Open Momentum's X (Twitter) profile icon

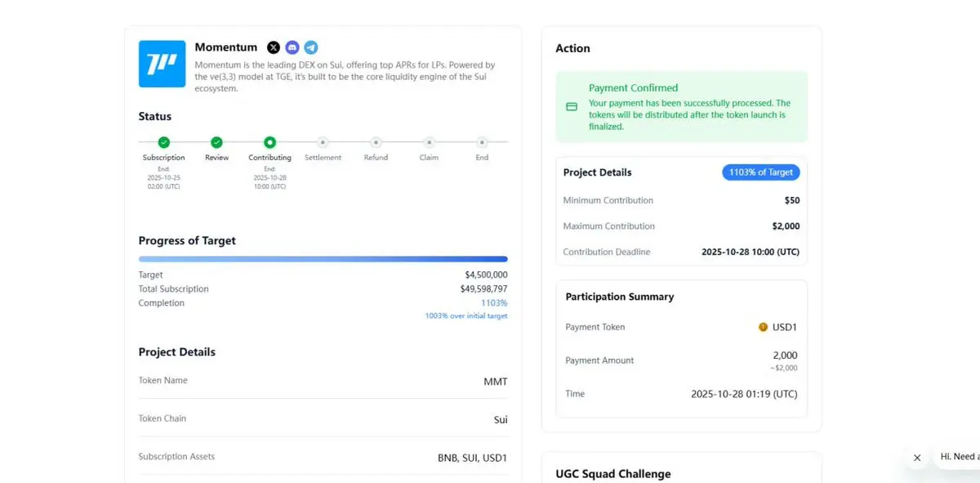[274, 47]
